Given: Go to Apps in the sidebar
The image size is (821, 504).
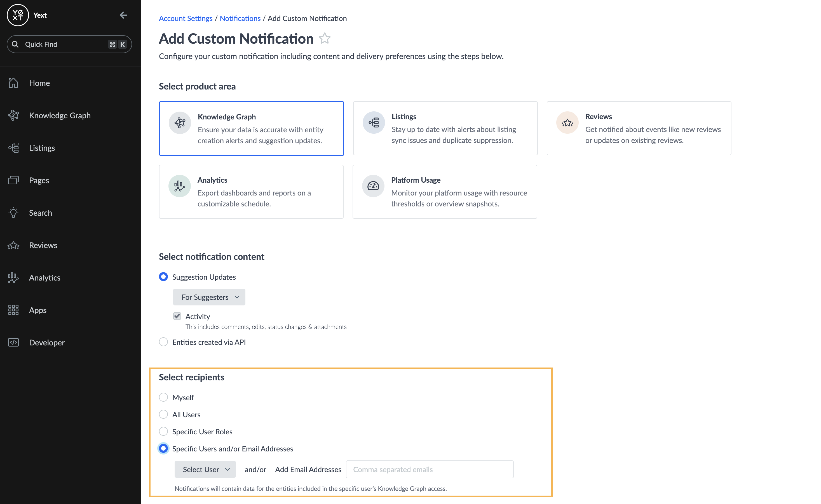Looking at the screenshot, I should pyautogui.click(x=38, y=310).
